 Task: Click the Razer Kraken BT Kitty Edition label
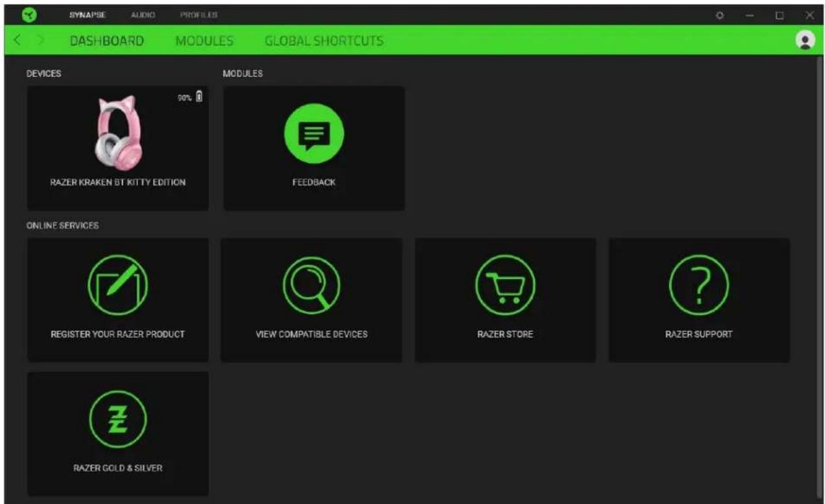(118, 182)
